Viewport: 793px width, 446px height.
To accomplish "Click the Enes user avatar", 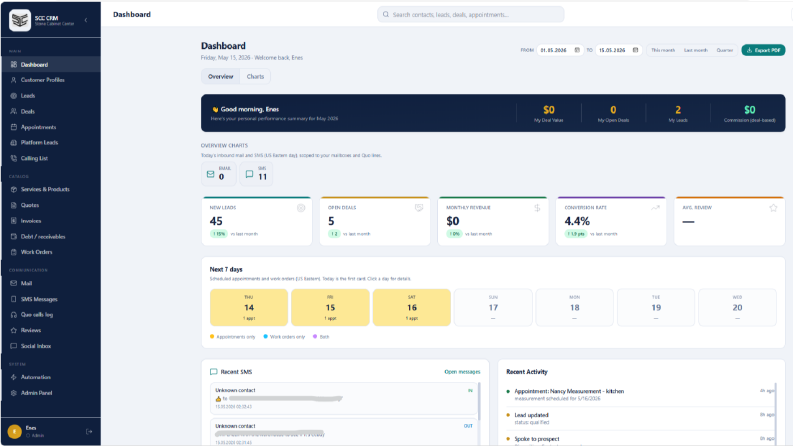I will point(14,431).
